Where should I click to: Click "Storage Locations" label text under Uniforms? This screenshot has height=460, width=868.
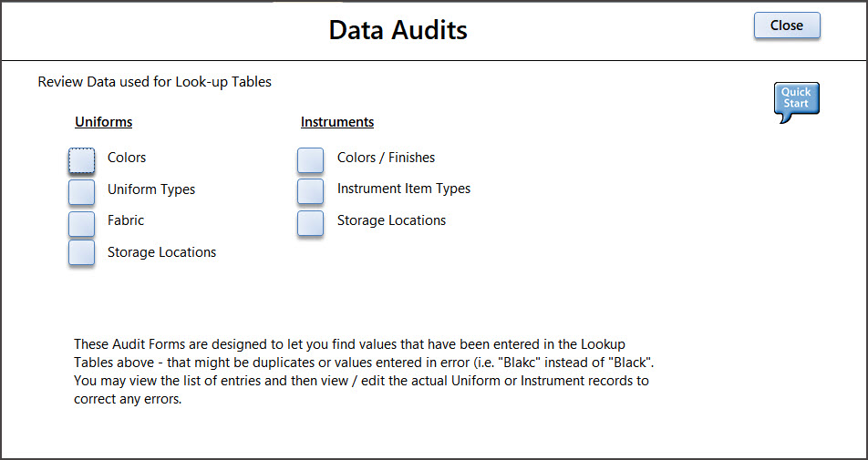(161, 252)
